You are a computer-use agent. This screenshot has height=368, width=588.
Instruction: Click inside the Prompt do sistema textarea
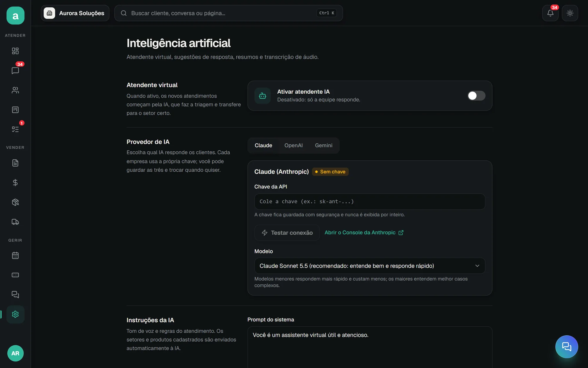point(370,347)
